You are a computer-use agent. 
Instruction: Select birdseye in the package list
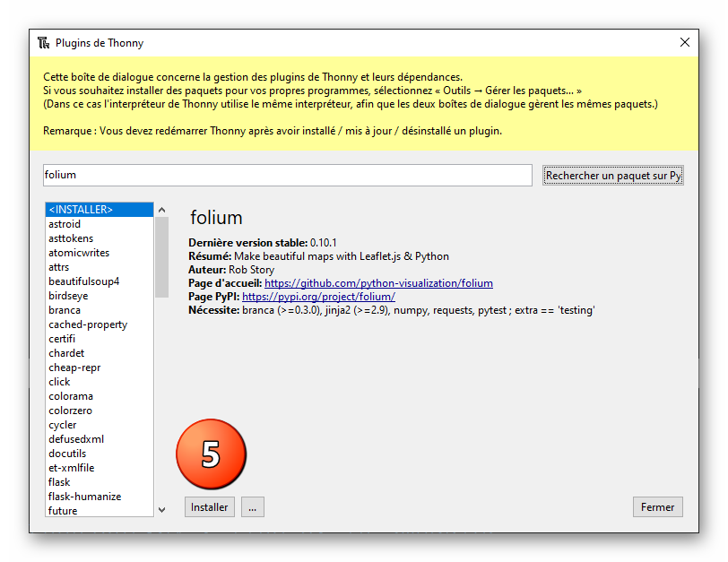(x=100, y=296)
